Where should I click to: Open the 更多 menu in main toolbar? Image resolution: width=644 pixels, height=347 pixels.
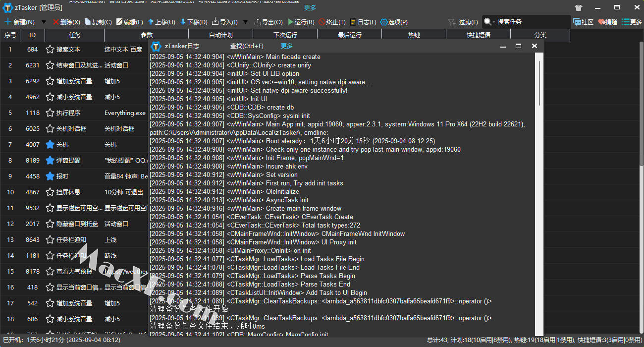click(632, 22)
